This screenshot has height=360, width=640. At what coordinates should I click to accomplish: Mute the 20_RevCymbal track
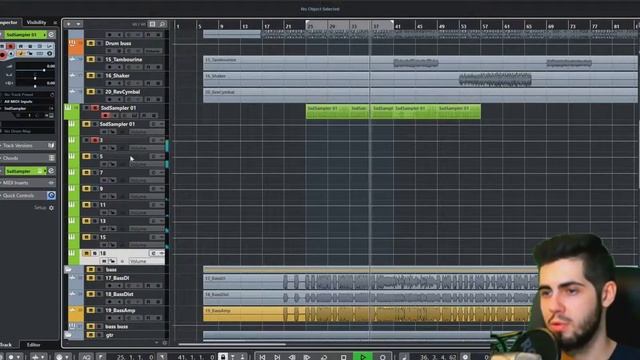91,92
